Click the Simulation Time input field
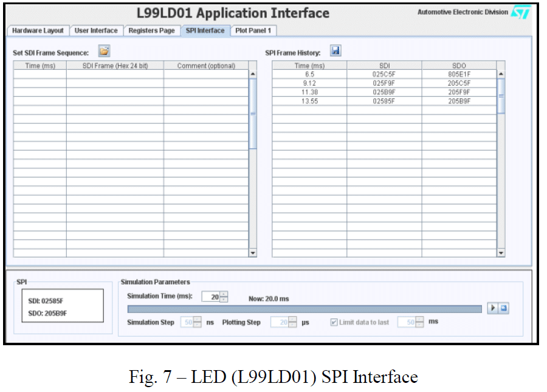 [x=210, y=297]
